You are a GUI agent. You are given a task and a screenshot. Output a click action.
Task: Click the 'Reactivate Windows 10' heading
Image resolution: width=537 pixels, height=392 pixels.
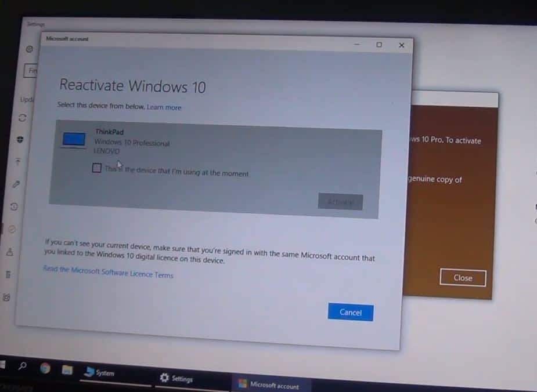[x=132, y=86]
